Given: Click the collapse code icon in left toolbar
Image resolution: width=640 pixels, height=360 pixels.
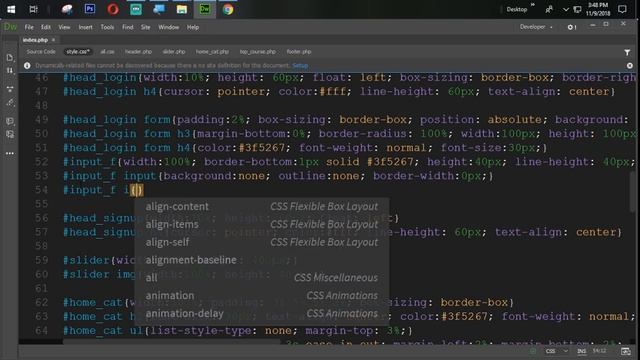Looking at the screenshot, I should click(10, 89).
